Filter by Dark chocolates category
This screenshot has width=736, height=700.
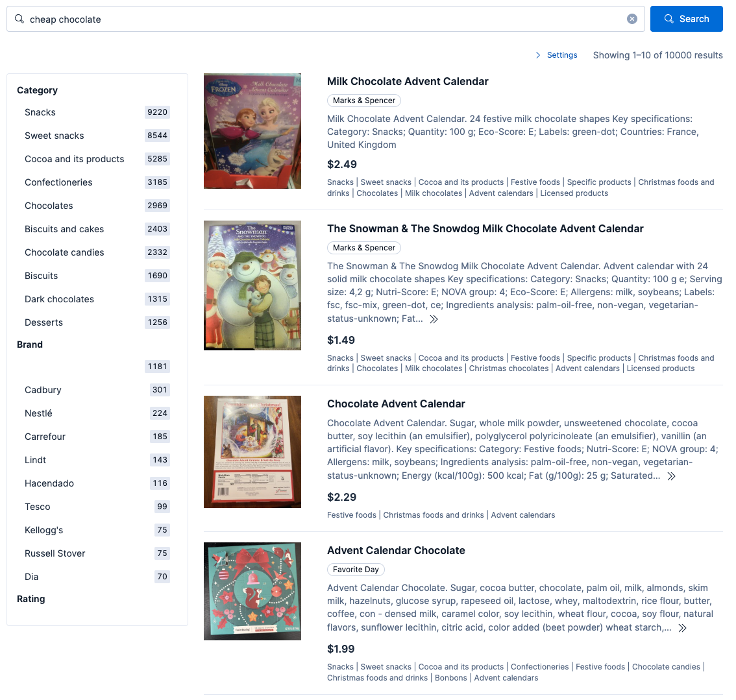click(97, 299)
